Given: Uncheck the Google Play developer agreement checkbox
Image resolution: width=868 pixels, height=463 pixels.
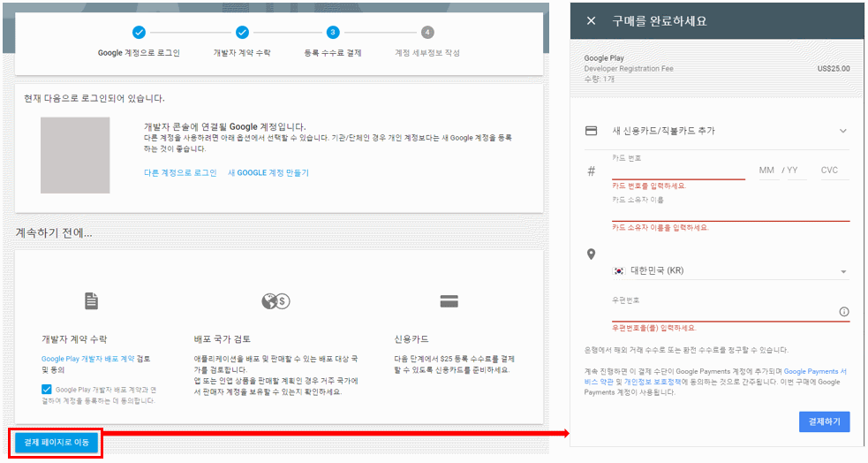Looking at the screenshot, I should coord(47,390).
